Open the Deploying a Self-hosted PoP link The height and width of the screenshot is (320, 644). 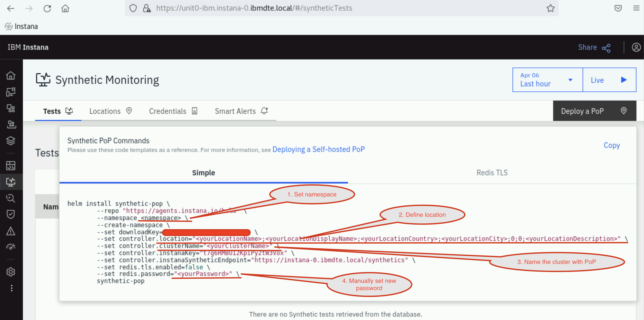pyautogui.click(x=319, y=149)
